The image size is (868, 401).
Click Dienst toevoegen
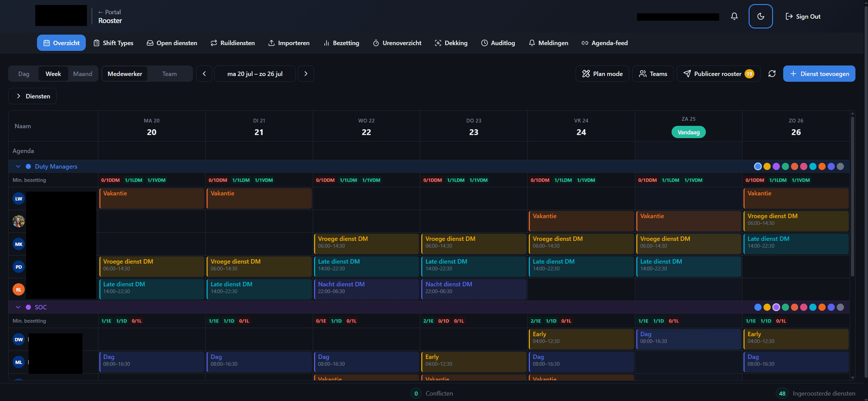pos(819,74)
